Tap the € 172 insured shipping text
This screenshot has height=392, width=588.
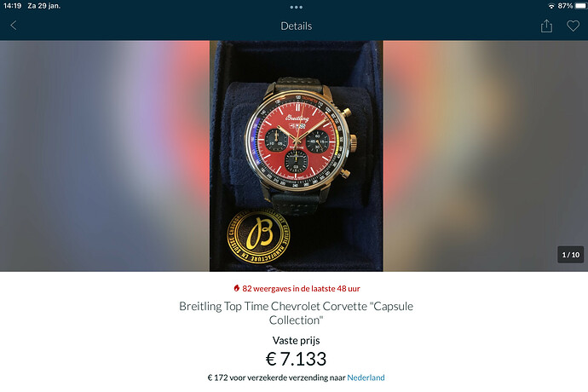click(x=276, y=378)
